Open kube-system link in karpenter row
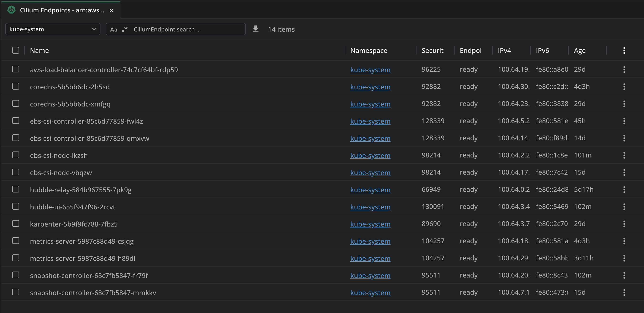644x313 pixels. coord(370,224)
